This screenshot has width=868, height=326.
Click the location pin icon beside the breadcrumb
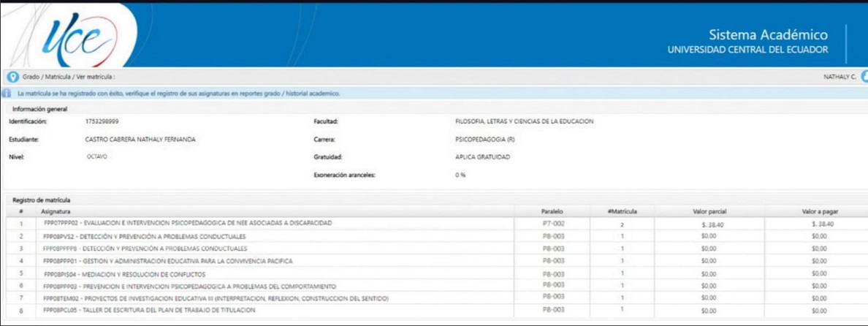tap(12, 77)
